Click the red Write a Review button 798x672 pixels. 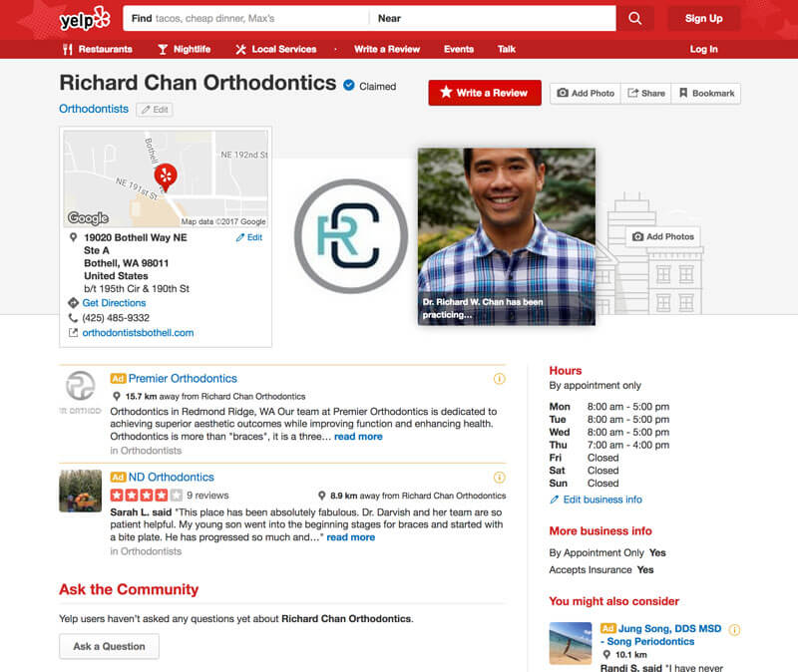click(x=485, y=93)
